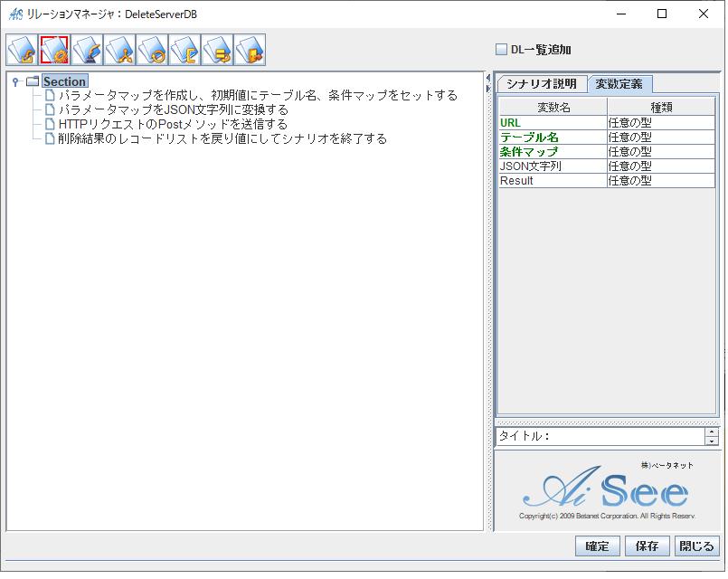728x579 pixels.
Task: Maximize the リレーションマネージャ window
Action: [662, 14]
